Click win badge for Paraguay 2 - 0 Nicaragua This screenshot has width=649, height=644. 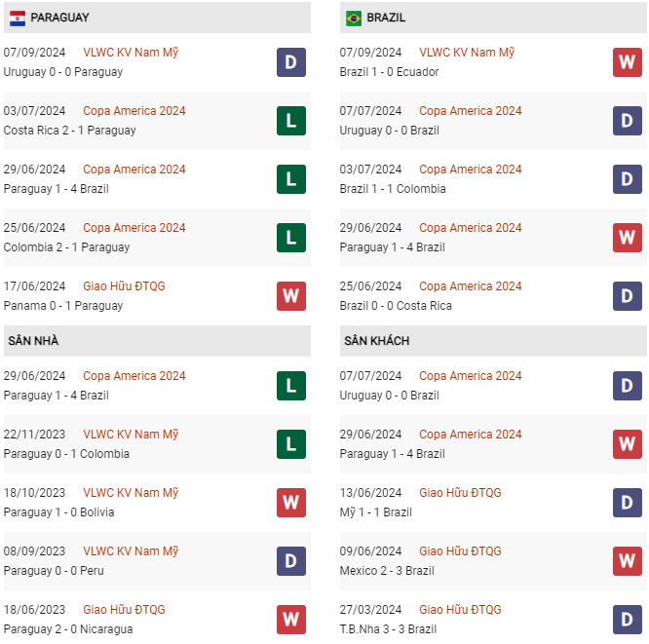[x=290, y=620]
